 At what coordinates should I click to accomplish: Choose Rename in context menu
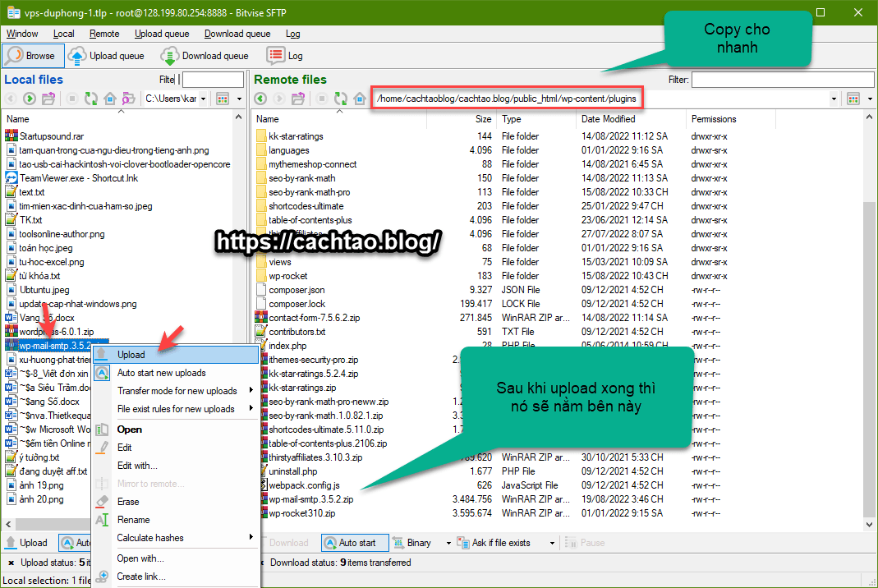(x=176, y=520)
